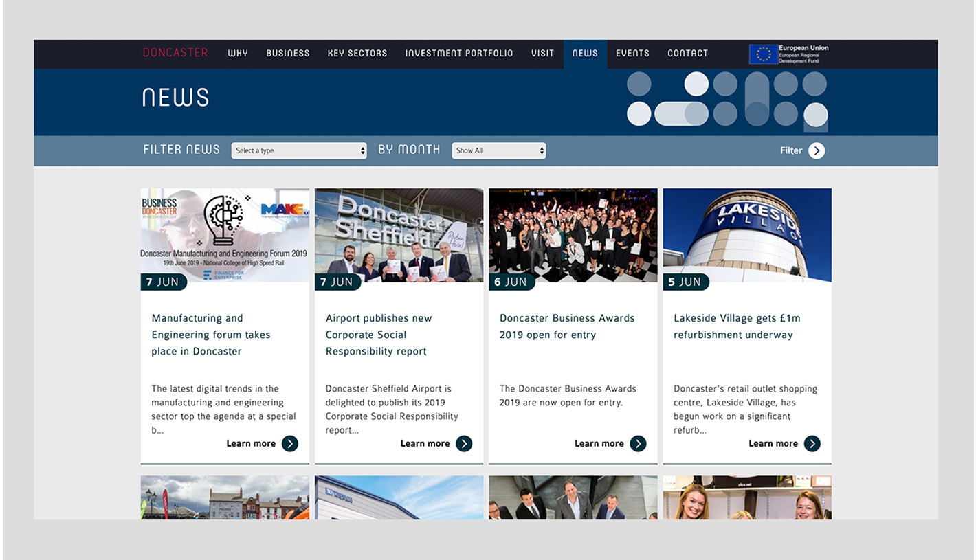
Task: Click the Learn more arrow on Business Awards article
Action: 639,444
